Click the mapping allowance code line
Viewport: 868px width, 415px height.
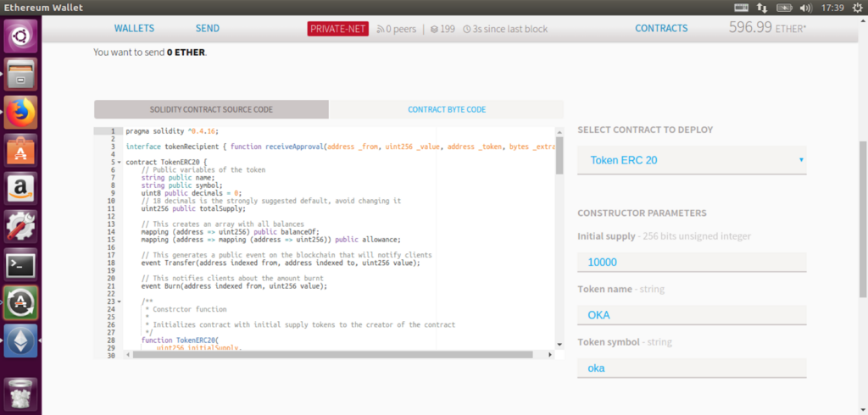270,240
